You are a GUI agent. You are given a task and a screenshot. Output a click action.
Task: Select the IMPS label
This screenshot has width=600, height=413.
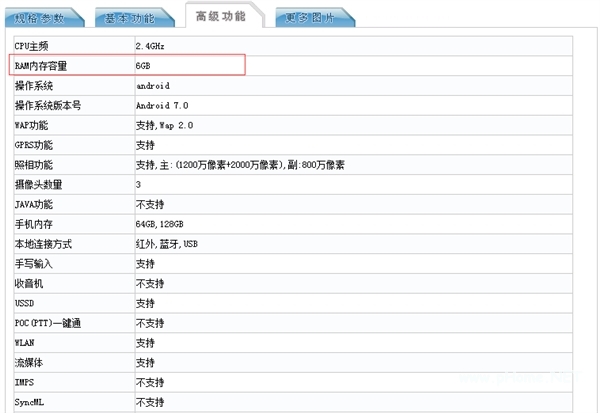(24, 382)
